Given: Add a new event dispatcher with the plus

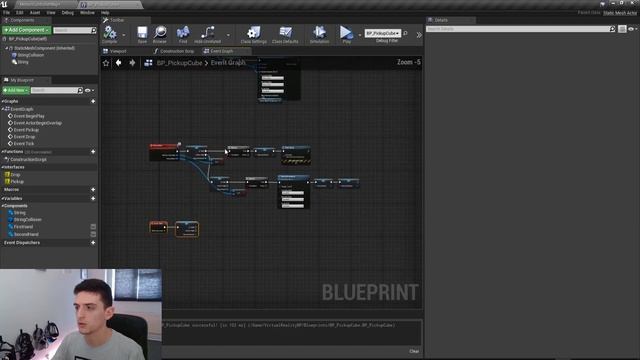Looking at the screenshot, I should point(93,243).
